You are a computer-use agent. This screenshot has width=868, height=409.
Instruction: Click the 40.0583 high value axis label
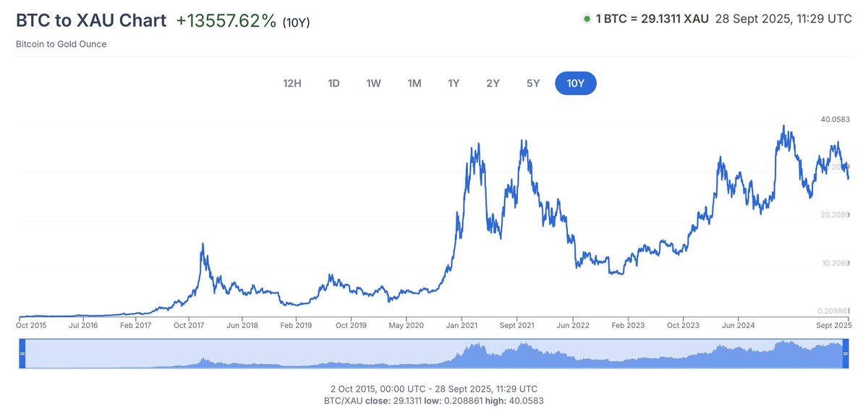pos(834,119)
